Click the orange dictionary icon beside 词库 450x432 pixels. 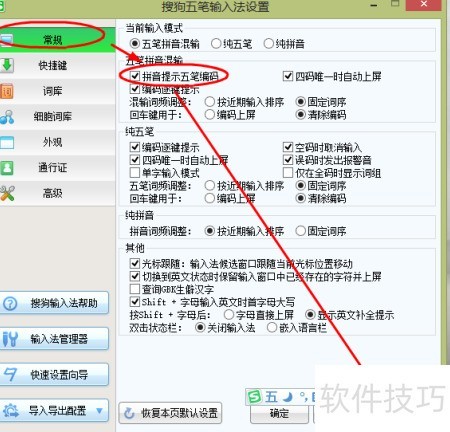[6, 91]
